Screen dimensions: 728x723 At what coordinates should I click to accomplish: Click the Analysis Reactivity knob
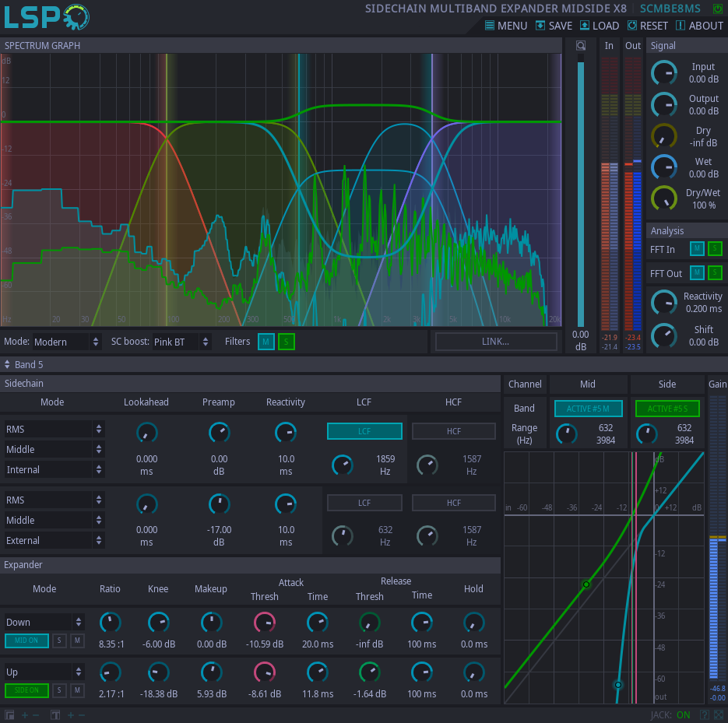664,302
